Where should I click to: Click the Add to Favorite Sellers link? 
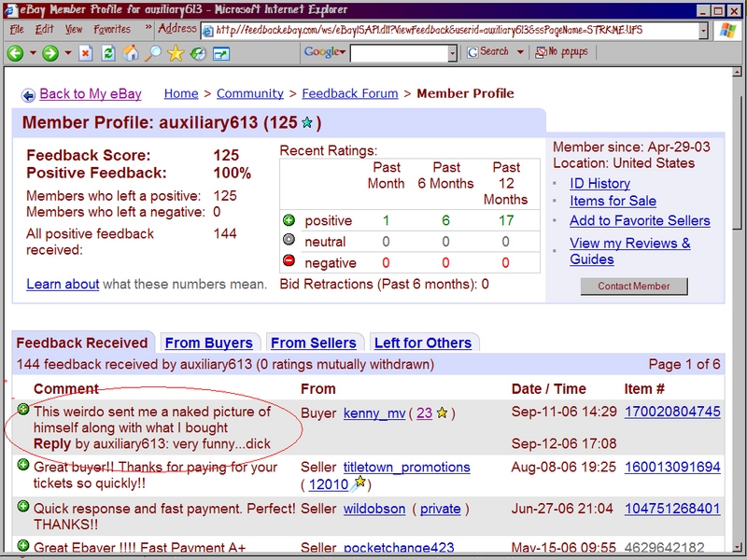point(640,220)
